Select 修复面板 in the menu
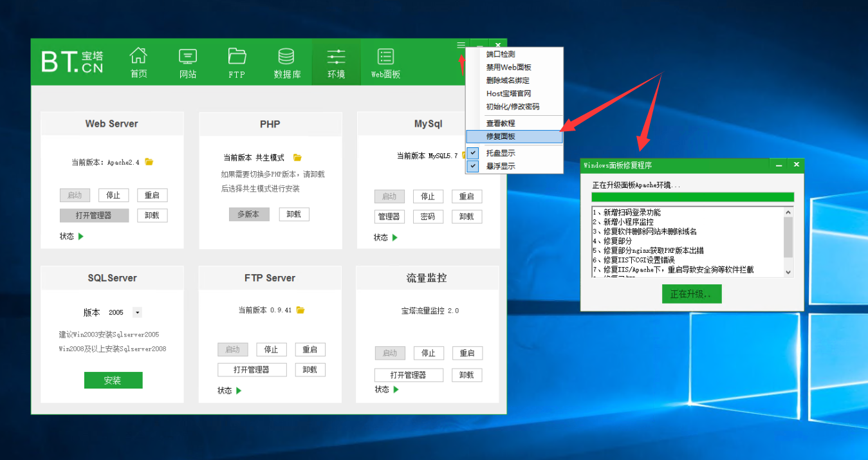 (514, 136)
